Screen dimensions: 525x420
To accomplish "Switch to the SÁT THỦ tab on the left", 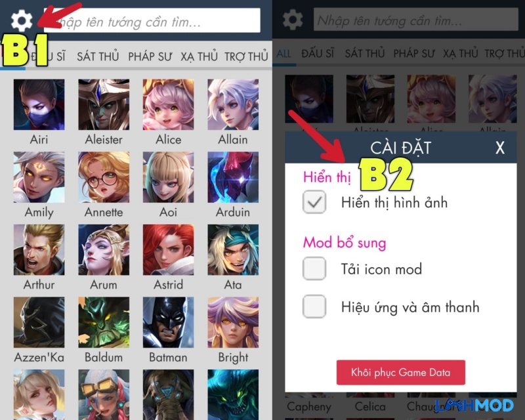I will pos(98,56).
